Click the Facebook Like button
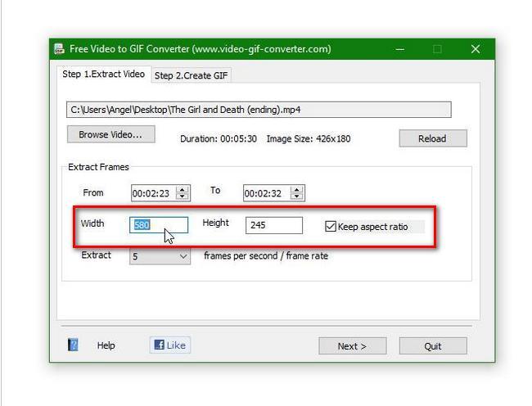532x406 pixels. (170, 345)
